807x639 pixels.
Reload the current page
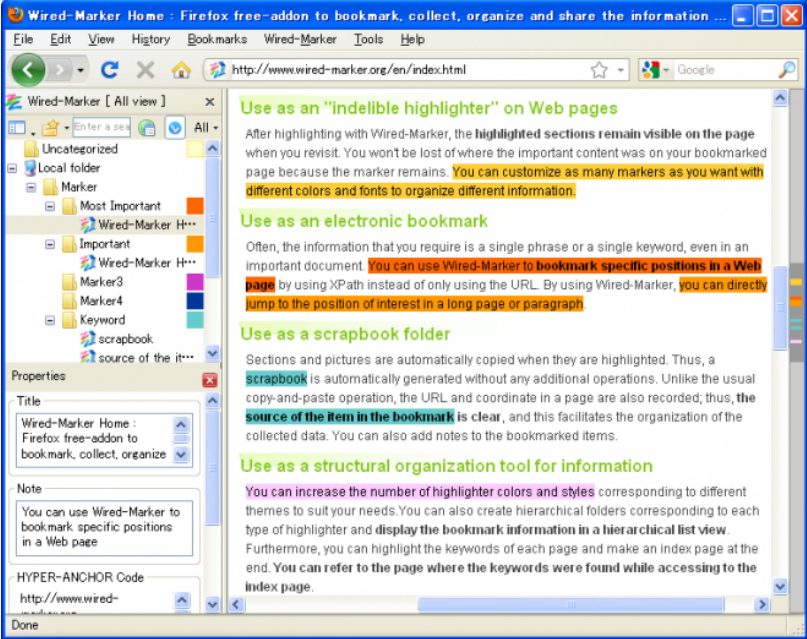click(110, 69)
